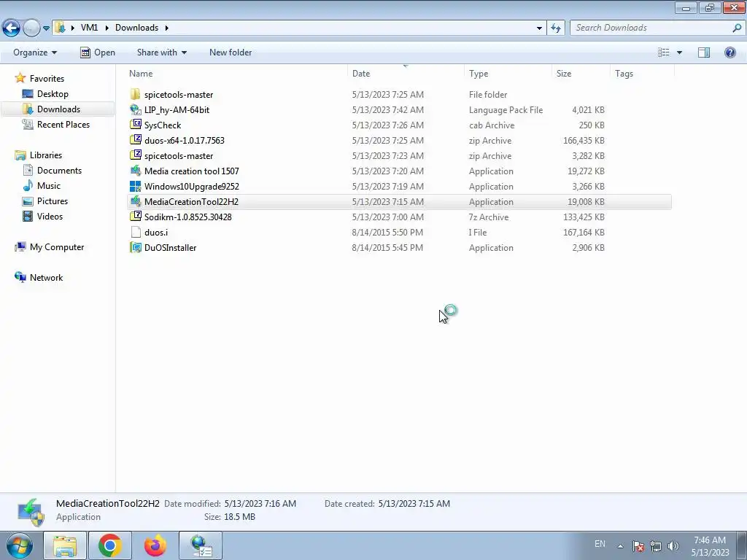The width and height of the screenshot is (747, 560).
Task: Open the Videos library
Action: (42, 216)
